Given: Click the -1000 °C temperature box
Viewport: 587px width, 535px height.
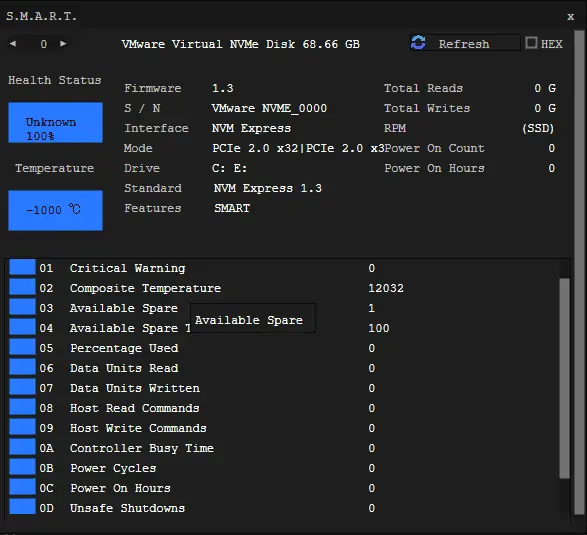Looking at the screenshot, I should 55,210.
